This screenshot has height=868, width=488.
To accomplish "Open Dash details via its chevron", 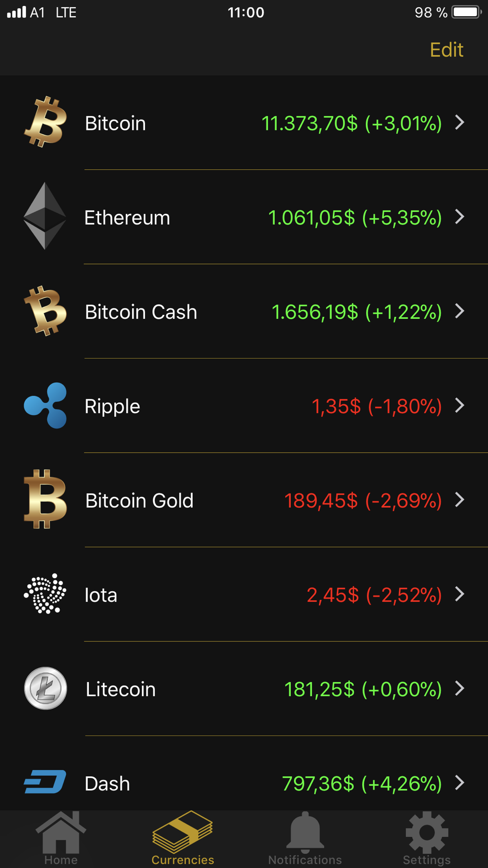I will [460, 783].
